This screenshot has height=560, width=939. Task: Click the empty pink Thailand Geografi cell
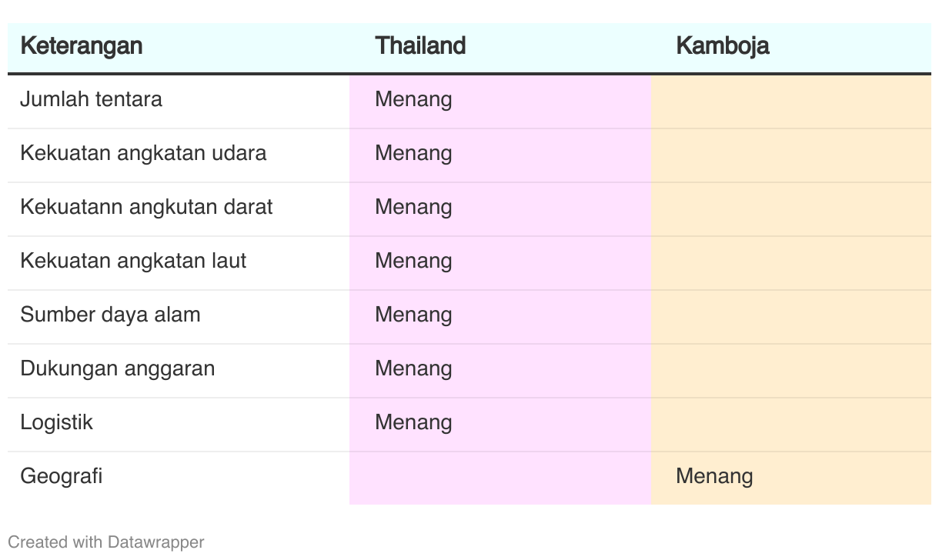pos(500,478)
